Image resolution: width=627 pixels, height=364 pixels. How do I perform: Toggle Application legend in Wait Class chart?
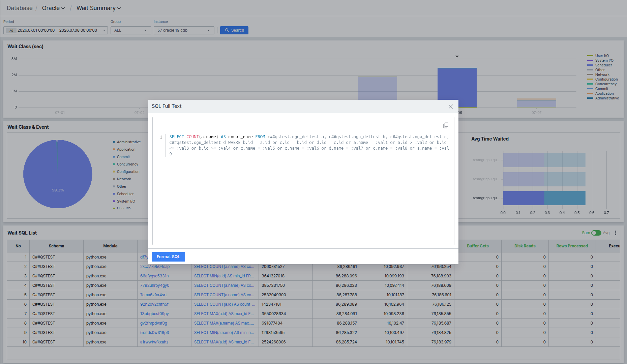[x=601, y=93]
